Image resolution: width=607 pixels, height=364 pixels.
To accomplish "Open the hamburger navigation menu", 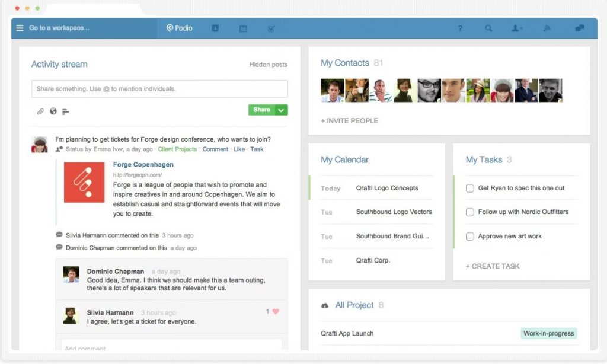I will [20, 28].
